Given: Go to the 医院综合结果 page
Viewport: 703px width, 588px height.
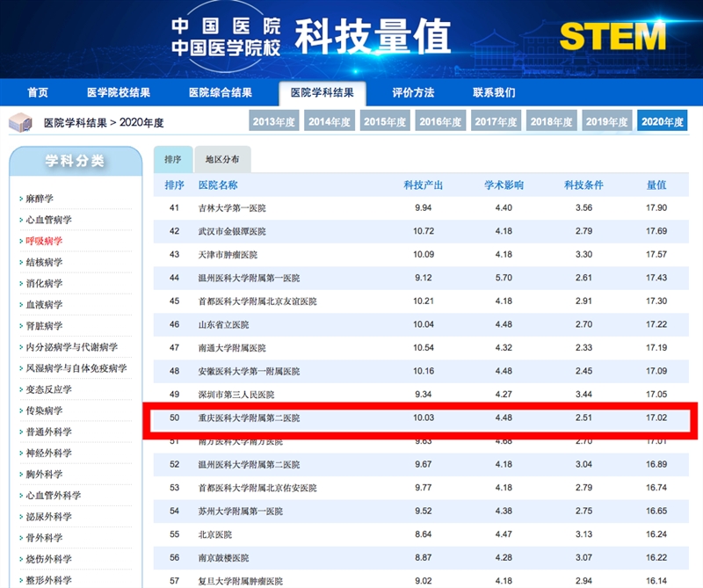Looking at the screenshot, I should coord(221,92).
